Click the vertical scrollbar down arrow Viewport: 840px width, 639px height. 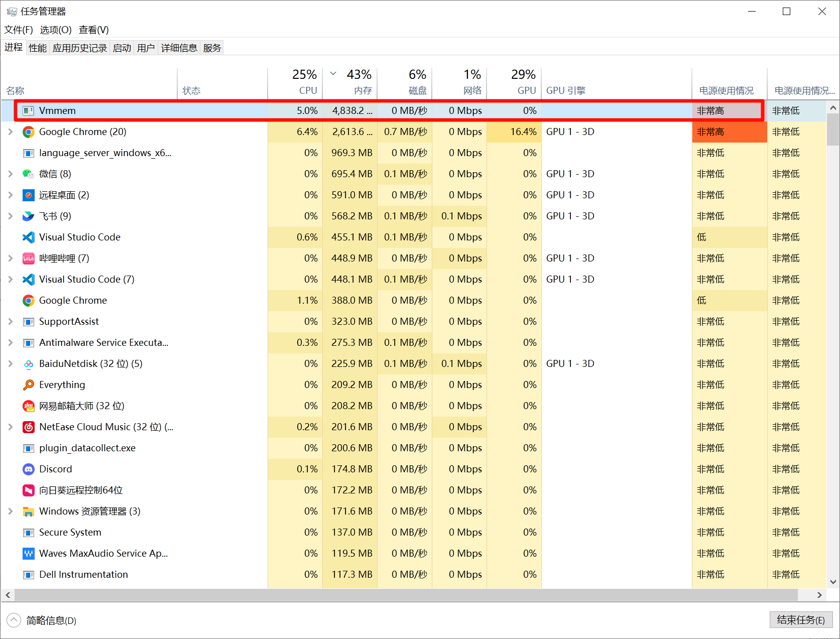coord(833,582)
